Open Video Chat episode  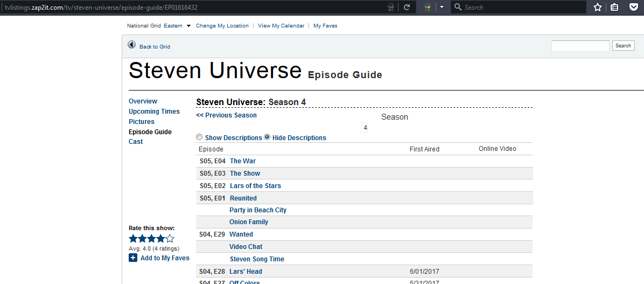coord(246,247)
